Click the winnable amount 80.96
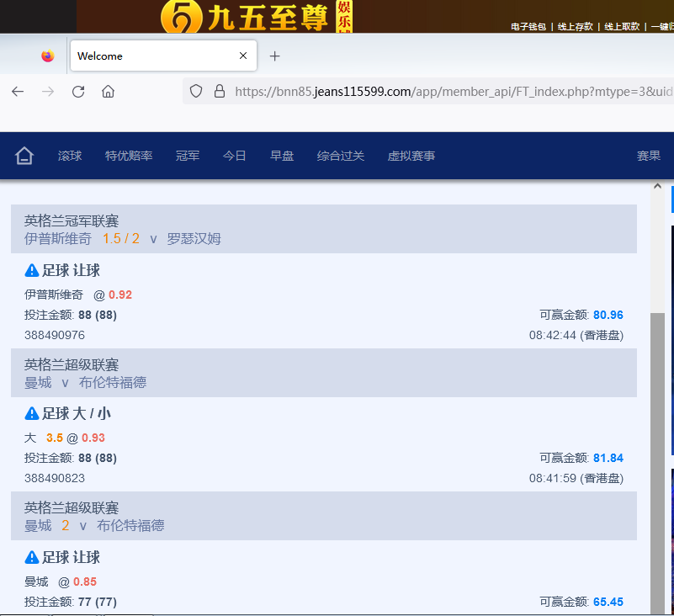674x616 pixels. tap(608, 315)
